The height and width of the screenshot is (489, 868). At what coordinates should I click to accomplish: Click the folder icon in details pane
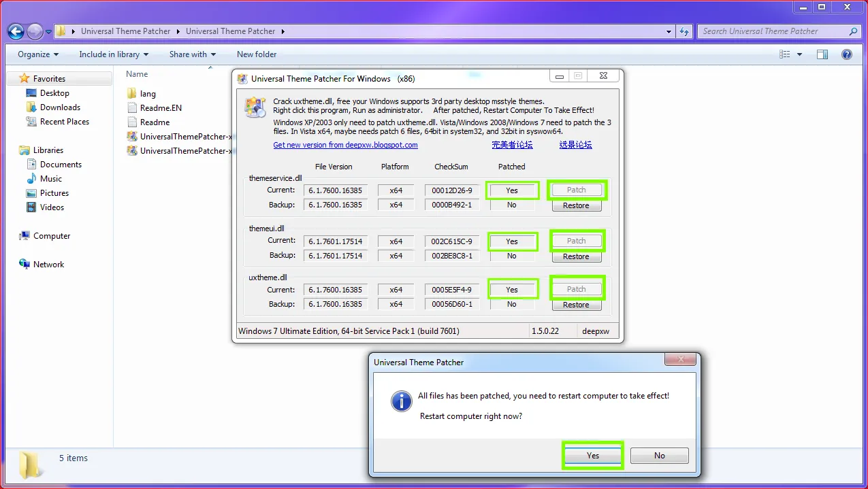31,465
